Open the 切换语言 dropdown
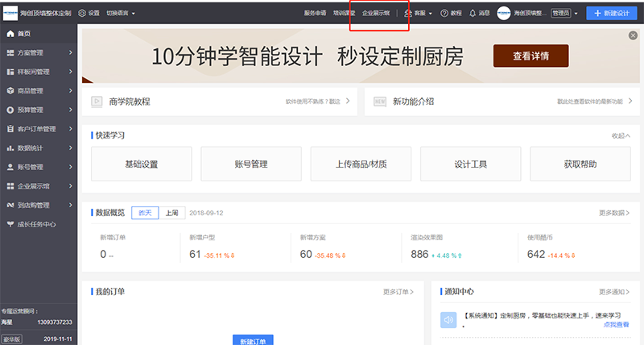Viewport: 644px width, 345px height. point(121,13)
